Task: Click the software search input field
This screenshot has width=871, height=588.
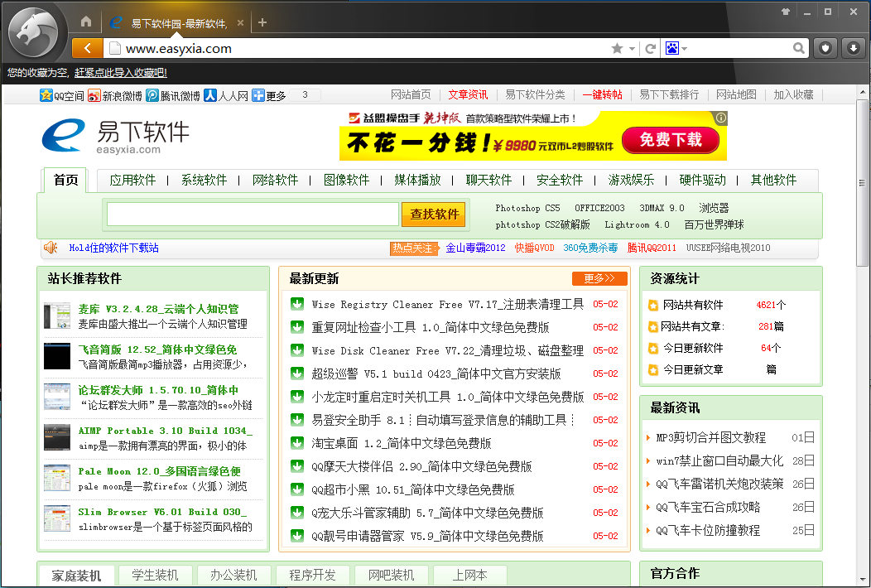Action: [253, 214]
